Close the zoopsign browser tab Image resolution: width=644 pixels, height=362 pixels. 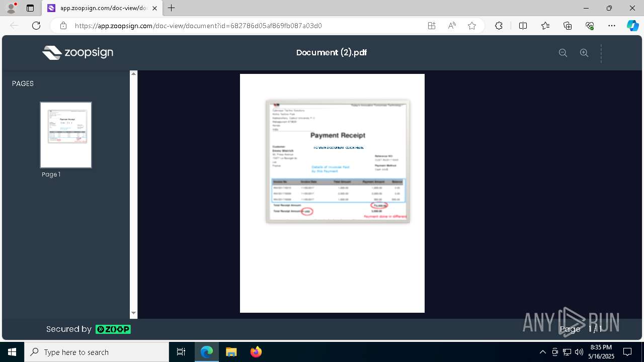tap(155, 8)
